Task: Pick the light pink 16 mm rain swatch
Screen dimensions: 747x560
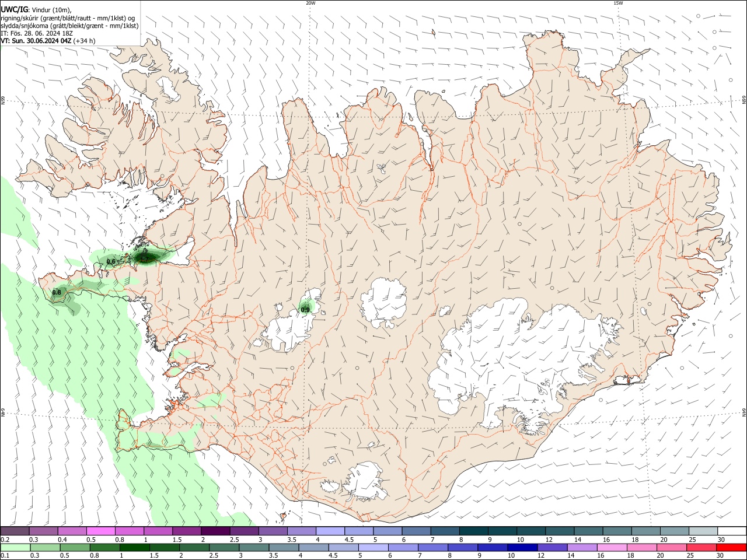Action: point(612,548)
